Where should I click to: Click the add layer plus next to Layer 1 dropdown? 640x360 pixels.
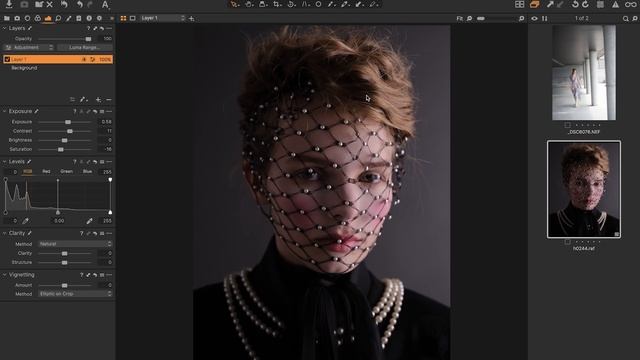click(x=191, y=18)
